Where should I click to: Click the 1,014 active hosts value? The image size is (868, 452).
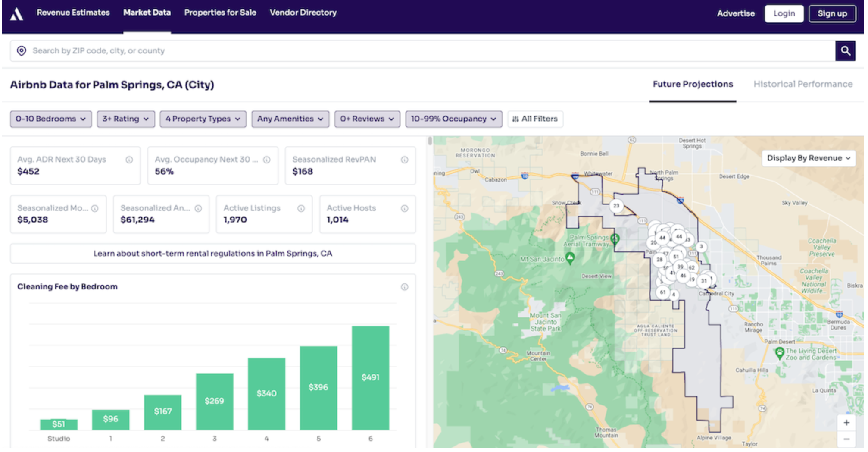[337, 220]
